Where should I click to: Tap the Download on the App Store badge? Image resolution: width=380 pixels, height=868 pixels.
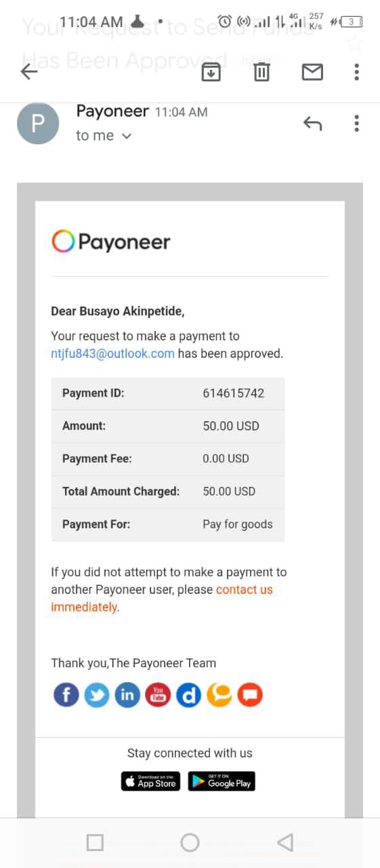tap(150, 781)
